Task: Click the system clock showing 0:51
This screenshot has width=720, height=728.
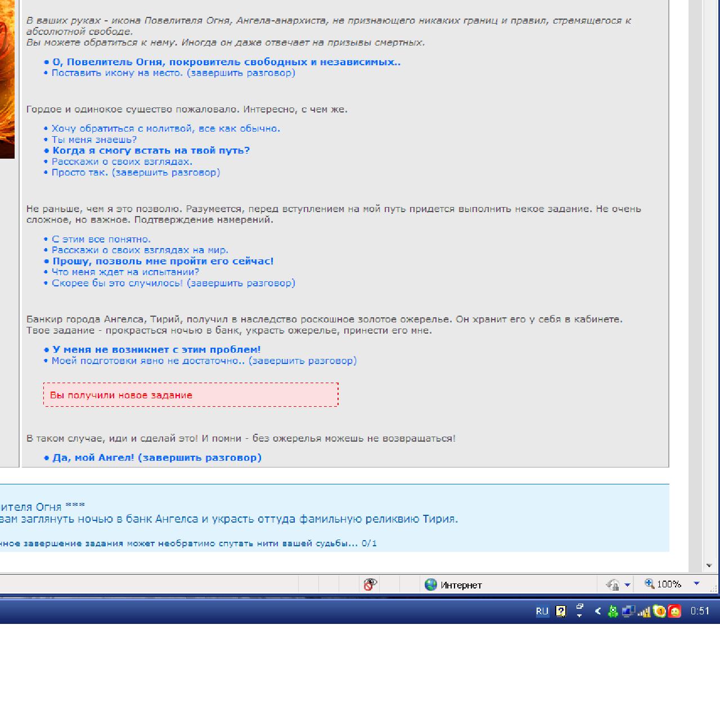Action: point(700,611)
